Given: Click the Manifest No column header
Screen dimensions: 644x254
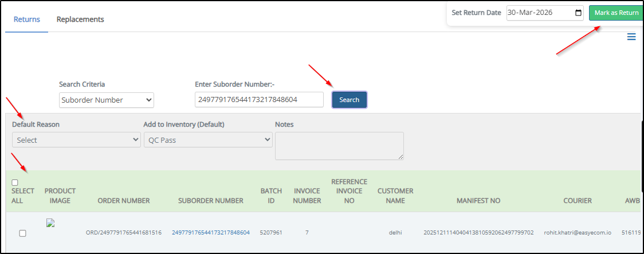Looking at the screenshot, I should pyautogui.click(x=478, y=201).
